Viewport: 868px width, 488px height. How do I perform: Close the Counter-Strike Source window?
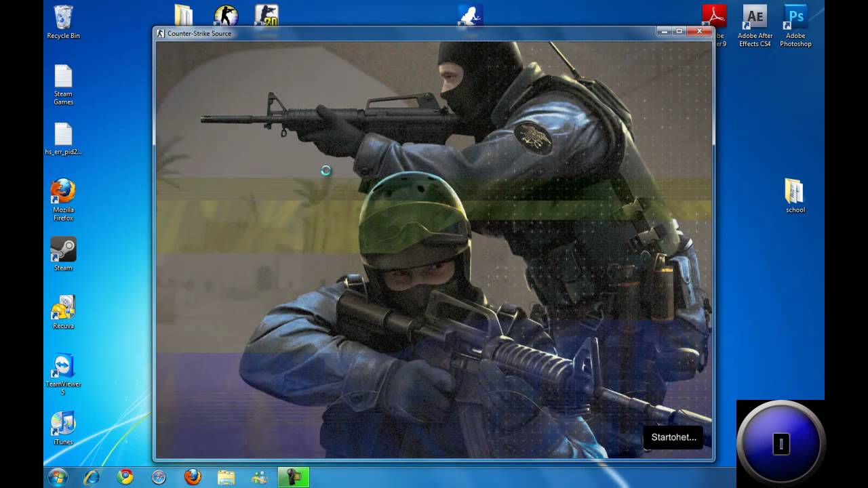[x=698, y=31]
